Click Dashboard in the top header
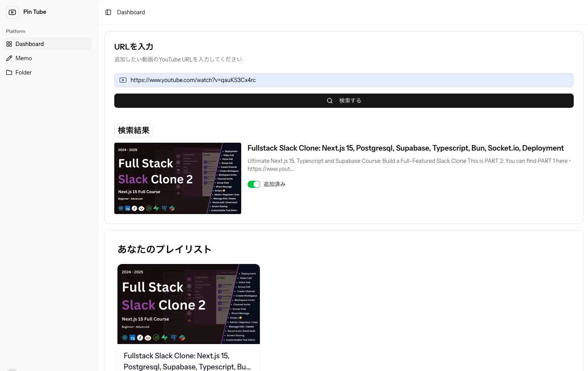588x371 pixels. coord(131,12)
